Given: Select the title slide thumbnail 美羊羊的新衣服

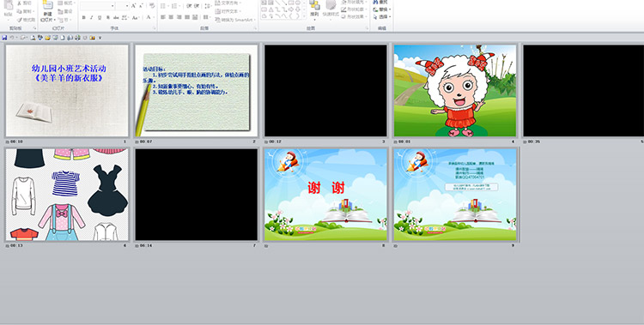Looking at the screenshot, I should click(67, 91).
